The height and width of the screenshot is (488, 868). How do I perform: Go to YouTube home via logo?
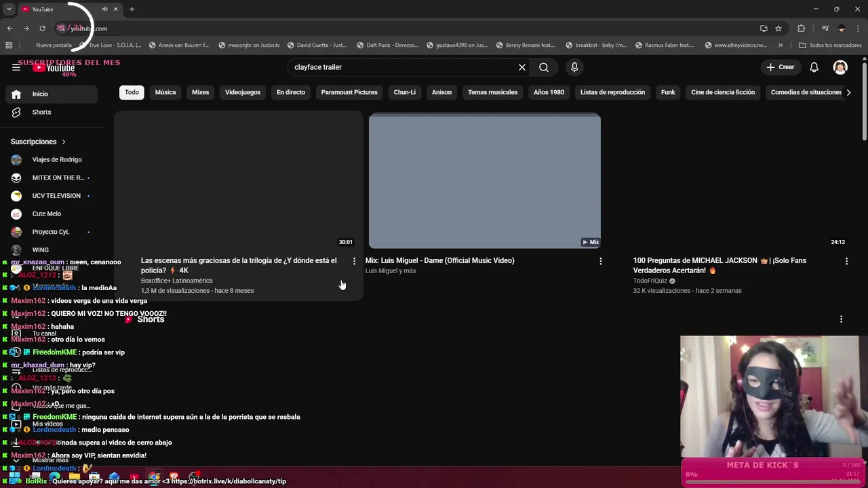(x=54, y=68)
